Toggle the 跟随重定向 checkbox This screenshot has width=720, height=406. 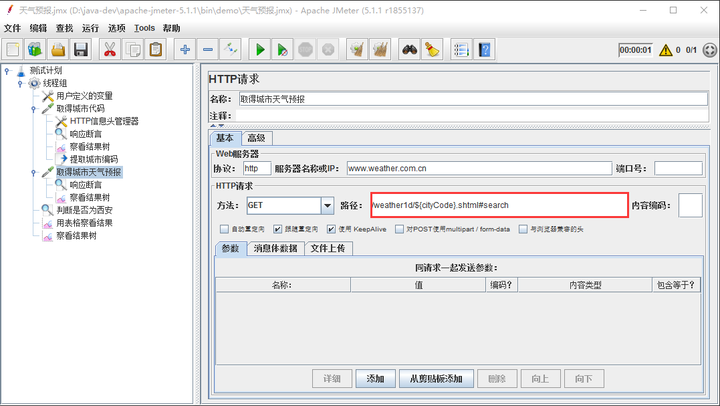[x=277, y=229]
